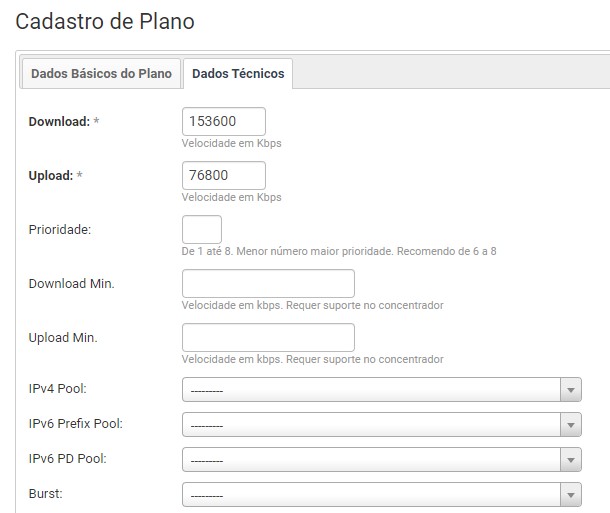Select the Dados Técnicos tab
Screen dimensions: 610x513
coord(238,74)
